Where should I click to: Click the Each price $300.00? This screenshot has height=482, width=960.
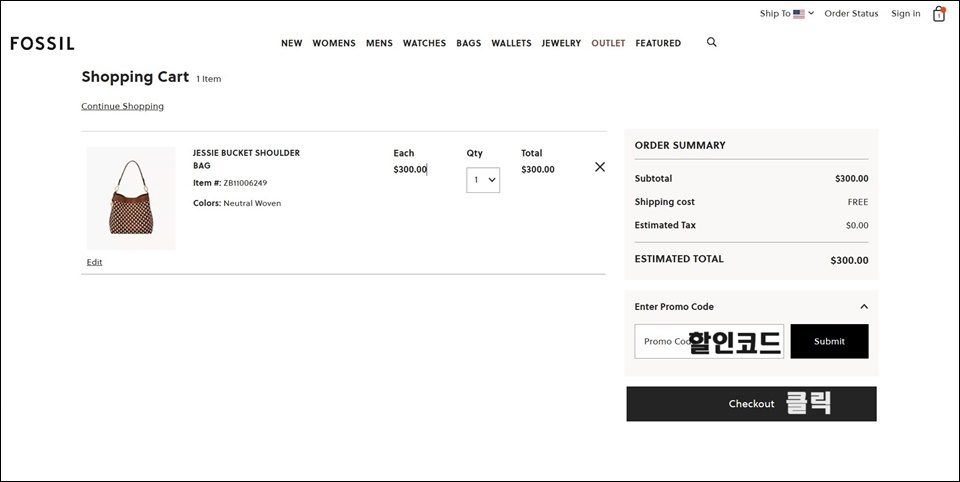tap(410, 170)
